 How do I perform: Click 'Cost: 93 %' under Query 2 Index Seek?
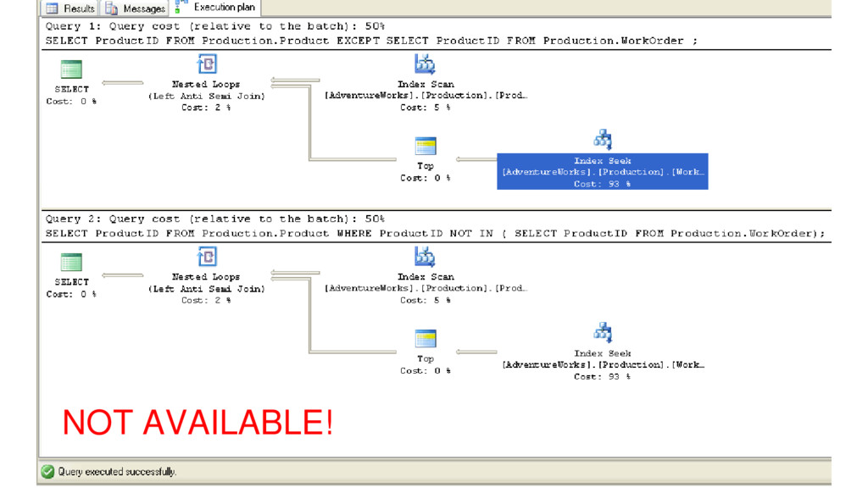click(x=602, y=376)
